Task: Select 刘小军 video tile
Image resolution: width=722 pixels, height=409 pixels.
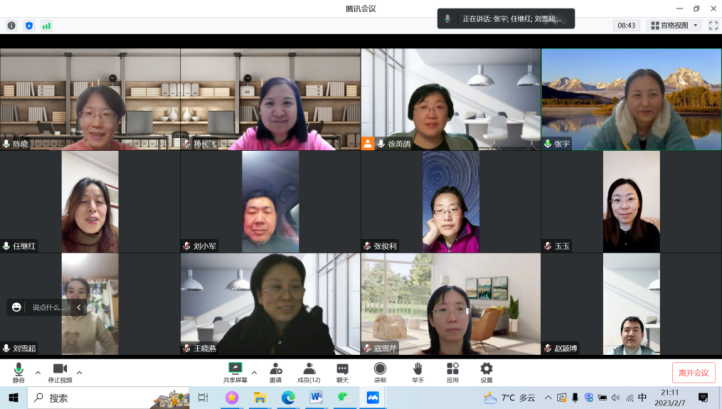Action: (270, 201)
